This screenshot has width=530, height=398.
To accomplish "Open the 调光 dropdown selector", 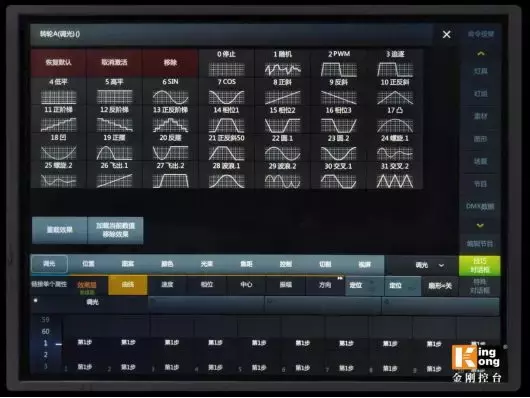I will [429, 265].
